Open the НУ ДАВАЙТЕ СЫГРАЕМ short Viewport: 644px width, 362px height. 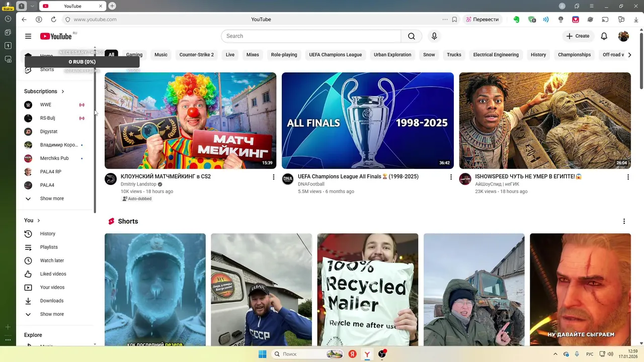[x=580, y=290]
